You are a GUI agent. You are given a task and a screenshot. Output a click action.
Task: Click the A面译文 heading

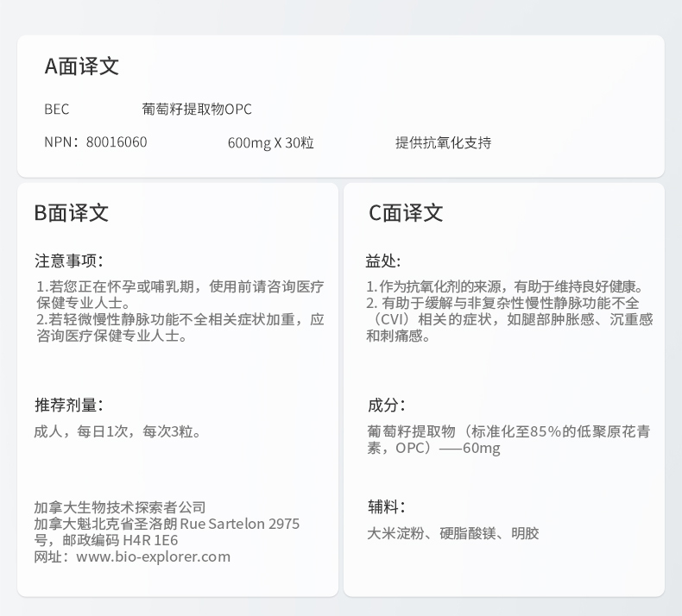[82, 66]
